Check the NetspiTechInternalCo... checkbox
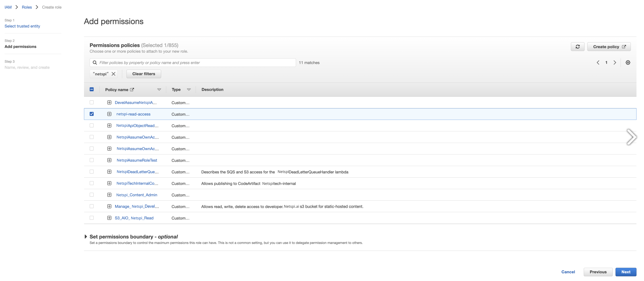This screenshot has height=281, width=644. (92, 183)
